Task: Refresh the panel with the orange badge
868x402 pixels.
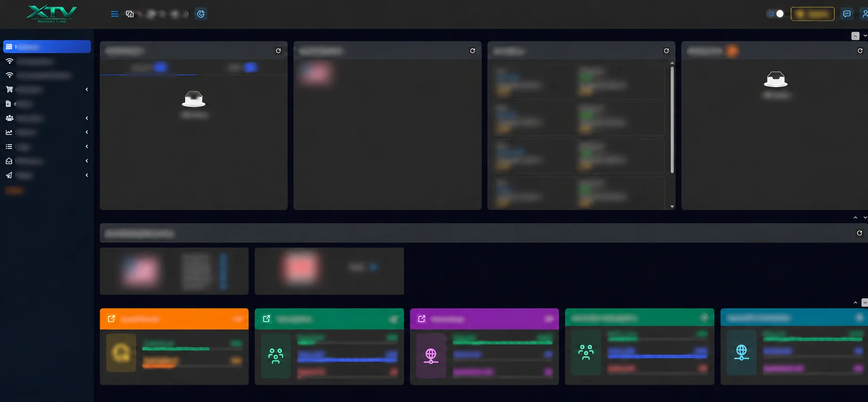Action: pos(860,51)
